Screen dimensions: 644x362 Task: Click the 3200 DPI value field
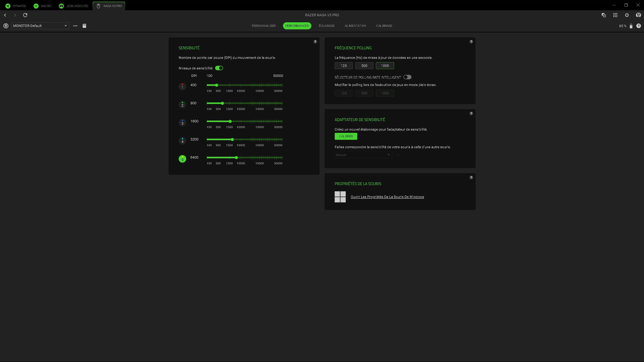coord(194,139)
